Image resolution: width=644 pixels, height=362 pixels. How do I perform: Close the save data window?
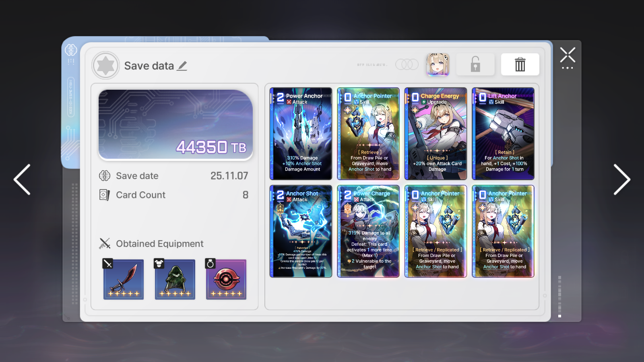[x=568, y=55]
